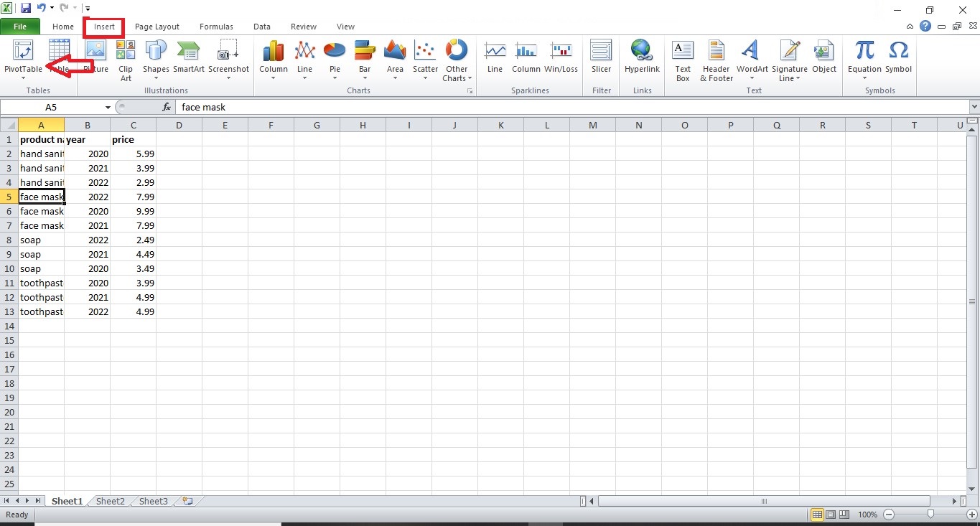Insert a PivotTable

coord(22,57)
